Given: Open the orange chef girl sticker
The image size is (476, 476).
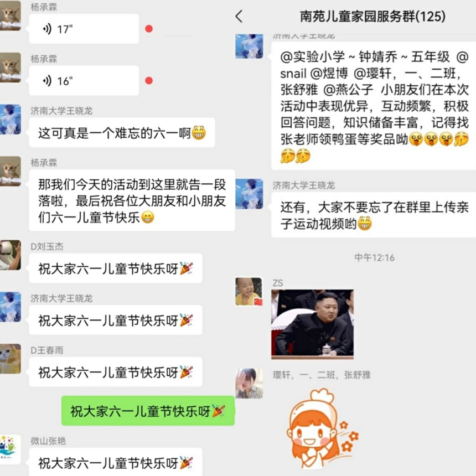Looking at the screenshot, I should pyautogui.click(x=323, y=428).
